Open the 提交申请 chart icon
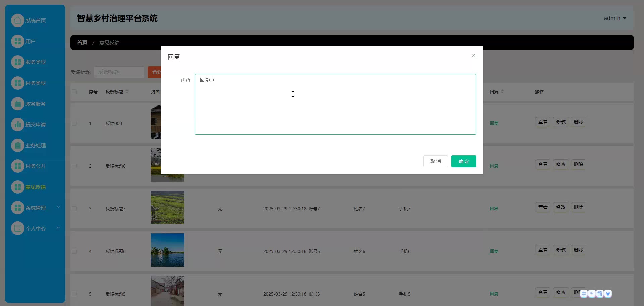The width and height of the screenshot is (644, 306). tap(17, 124)
